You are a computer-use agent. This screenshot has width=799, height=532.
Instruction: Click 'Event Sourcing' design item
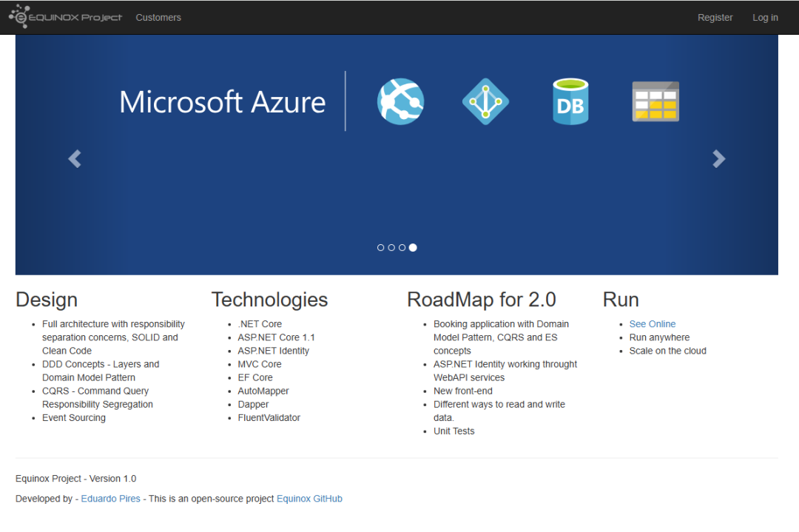pyautogui.click(x=74, y=418)
